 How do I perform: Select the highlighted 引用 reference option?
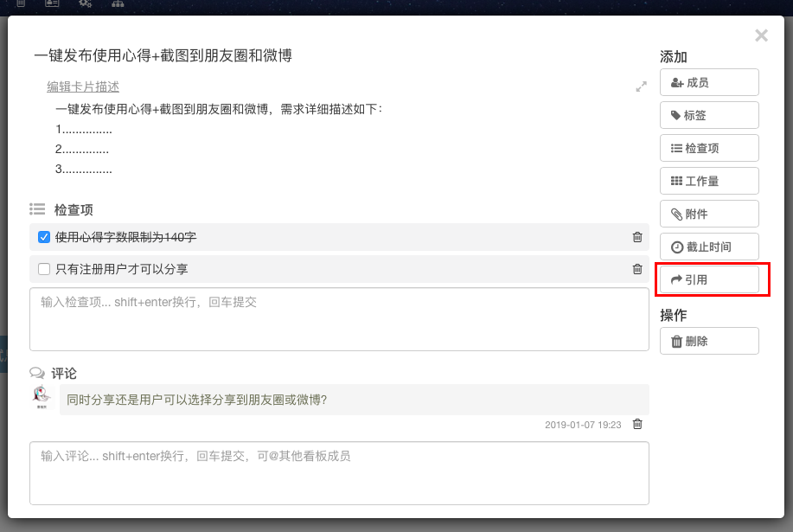click(x=709, y=279)
